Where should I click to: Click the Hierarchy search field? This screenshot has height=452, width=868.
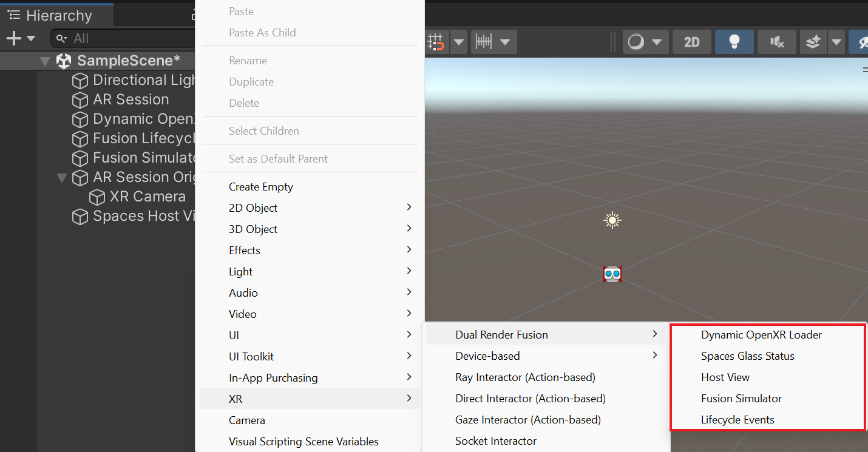click(123, 38)
